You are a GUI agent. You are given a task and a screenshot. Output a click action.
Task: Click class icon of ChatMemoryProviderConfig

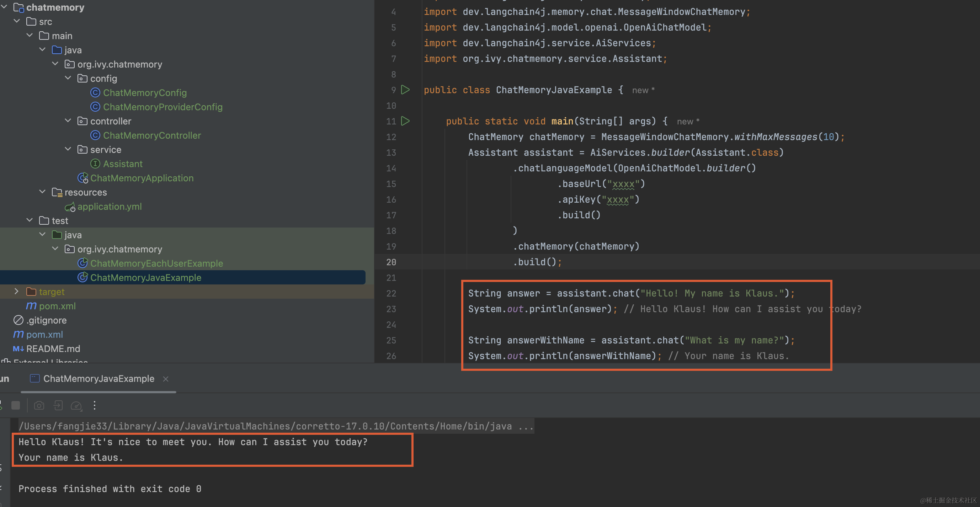tap(95, 107)
